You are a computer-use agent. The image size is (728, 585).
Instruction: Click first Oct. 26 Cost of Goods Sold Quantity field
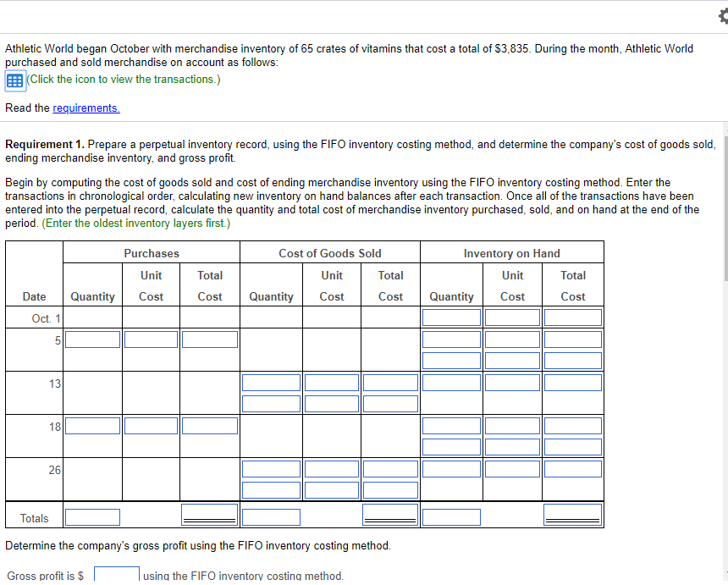click(x=271, y=468)
